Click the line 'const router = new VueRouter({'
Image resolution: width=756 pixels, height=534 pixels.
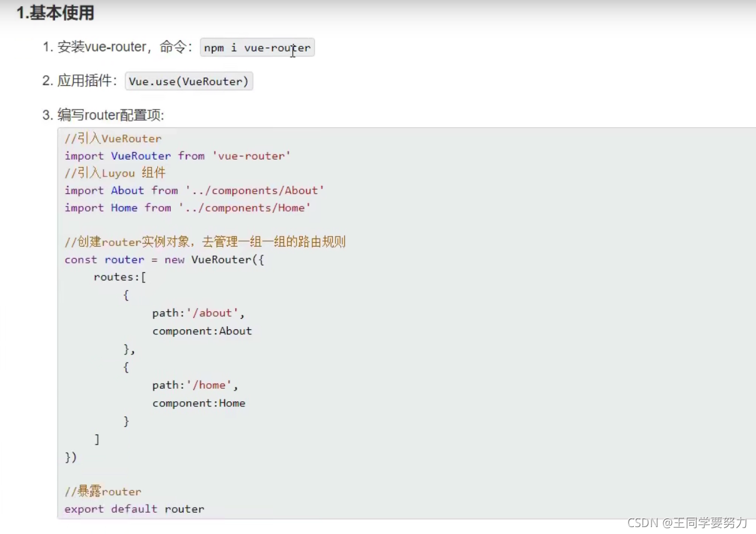(165, 260)
